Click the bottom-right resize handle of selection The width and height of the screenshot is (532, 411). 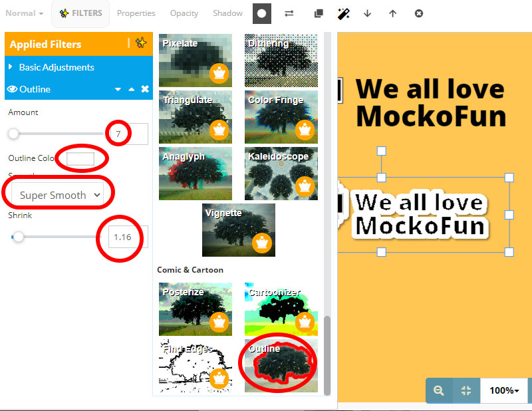coord(509,252)
